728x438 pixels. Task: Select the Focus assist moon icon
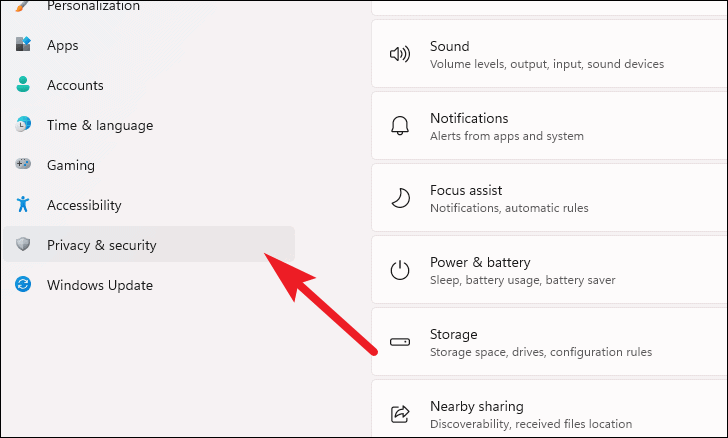[400, 198]
